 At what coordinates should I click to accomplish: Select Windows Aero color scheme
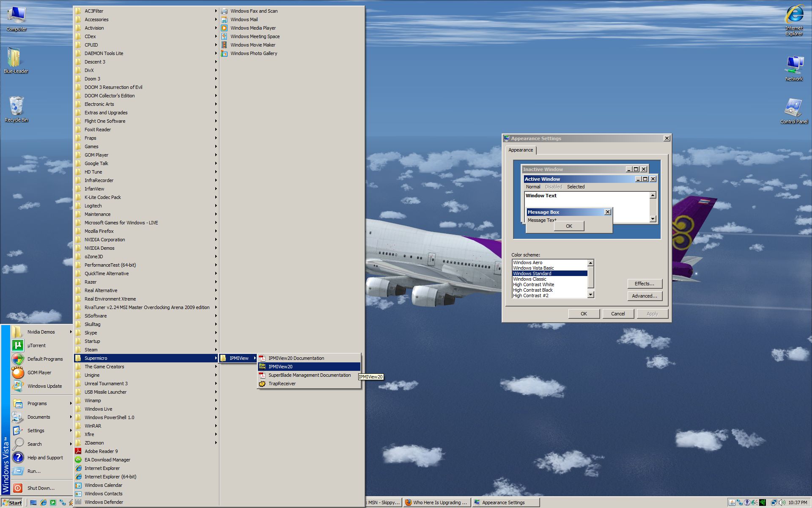click(527, 262)
